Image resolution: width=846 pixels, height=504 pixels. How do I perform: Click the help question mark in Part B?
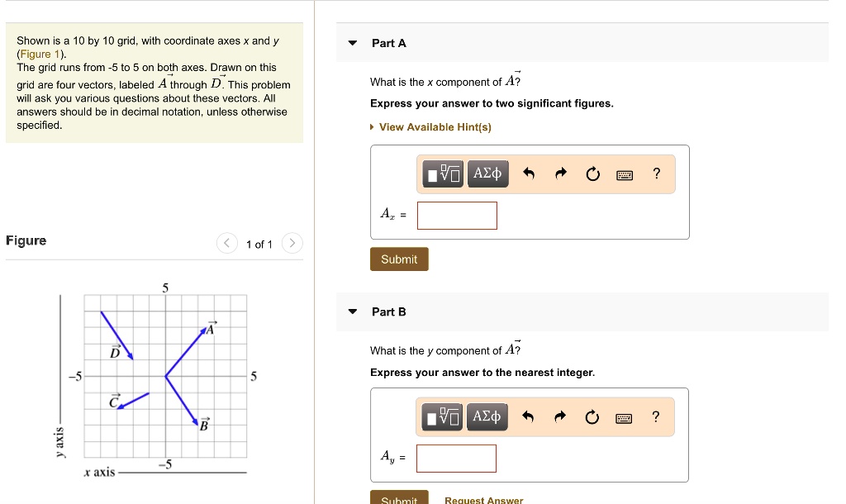(655, 417)
